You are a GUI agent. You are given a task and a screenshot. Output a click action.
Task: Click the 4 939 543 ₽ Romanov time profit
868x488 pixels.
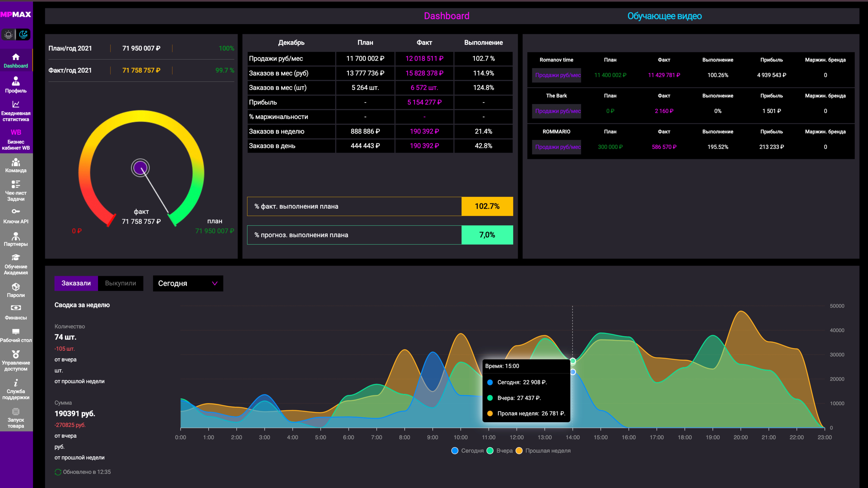click(772, 75)
